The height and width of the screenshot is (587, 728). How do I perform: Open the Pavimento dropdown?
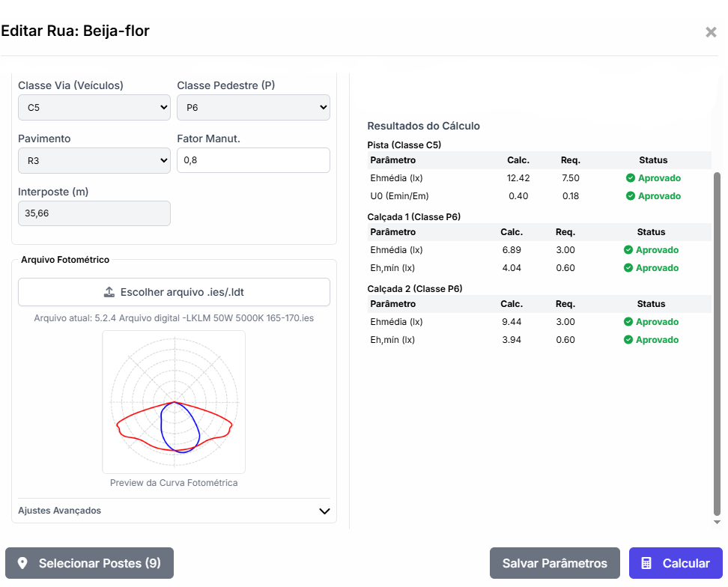click(94, 160)
